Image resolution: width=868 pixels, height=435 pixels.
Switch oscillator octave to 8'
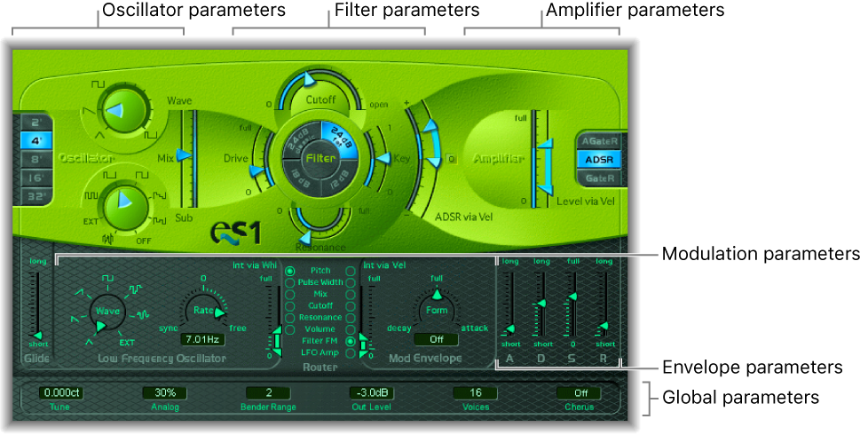point(36,160)
